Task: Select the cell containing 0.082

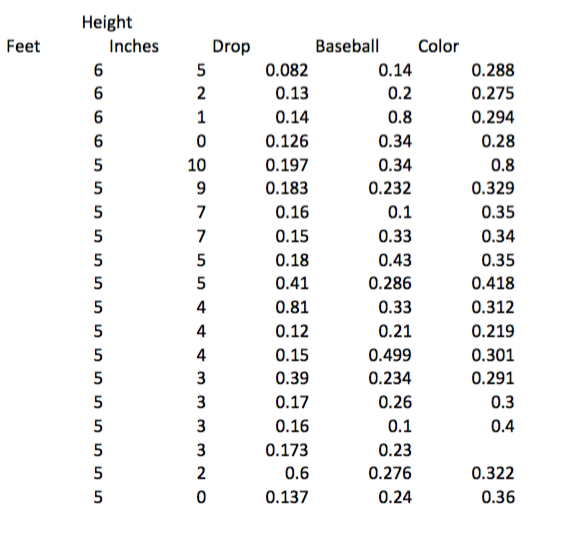Action: [287, 70]
